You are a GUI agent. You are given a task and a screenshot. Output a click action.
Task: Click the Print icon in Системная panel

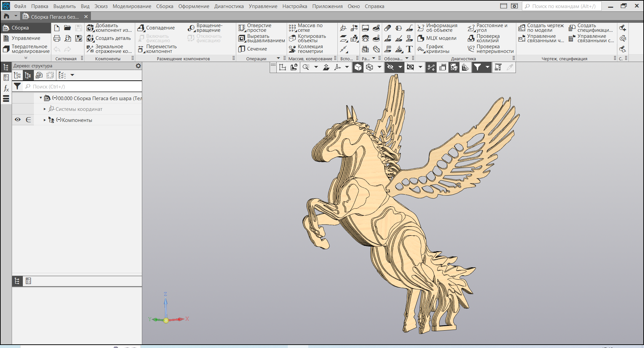pyautogui.click(x=57, y=39)
